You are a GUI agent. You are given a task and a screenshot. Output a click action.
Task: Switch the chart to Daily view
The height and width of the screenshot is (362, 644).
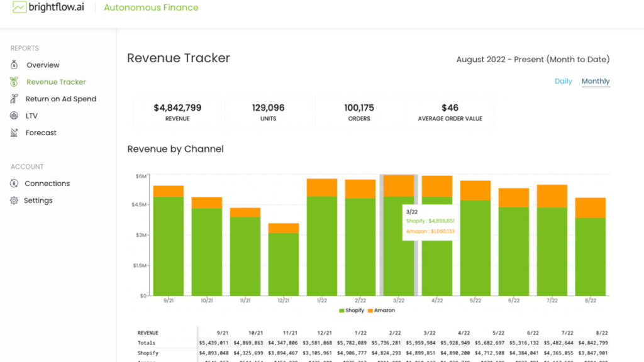pos(563,81)
